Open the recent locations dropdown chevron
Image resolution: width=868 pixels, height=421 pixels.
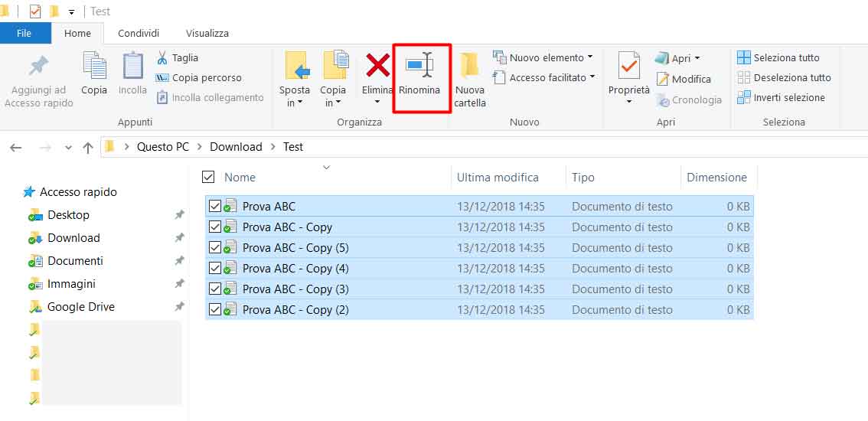[x=68, y=147]
